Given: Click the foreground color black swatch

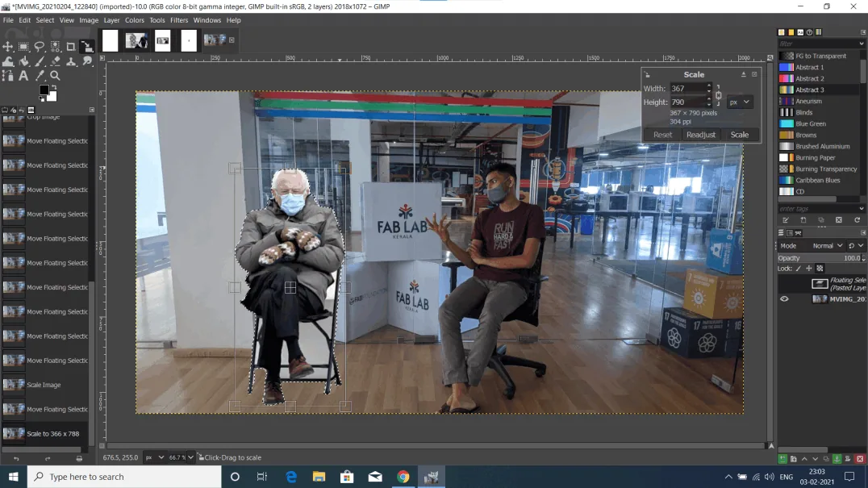Looking at the screenshot, I should point(44,90).
